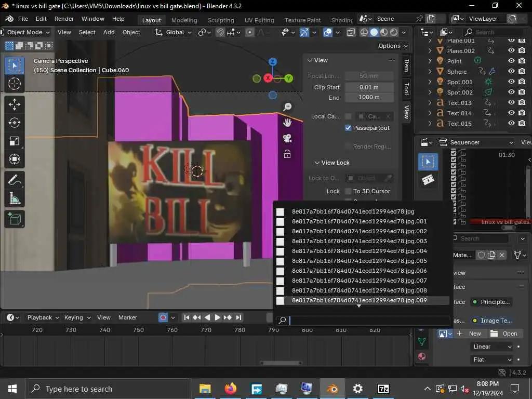Uncheck the Passepartout checkbox
532x399 pixels.
click(x=348, y=128)
